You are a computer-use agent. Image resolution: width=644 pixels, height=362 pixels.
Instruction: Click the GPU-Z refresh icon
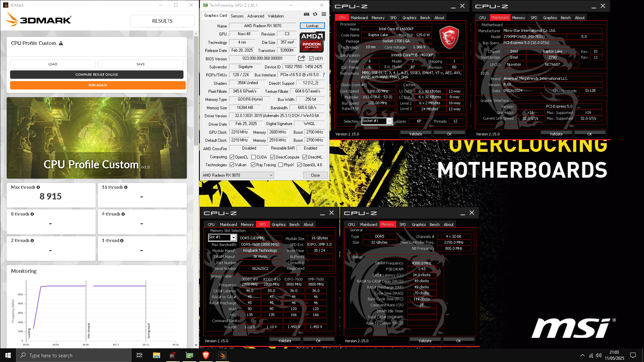[315, 14]
